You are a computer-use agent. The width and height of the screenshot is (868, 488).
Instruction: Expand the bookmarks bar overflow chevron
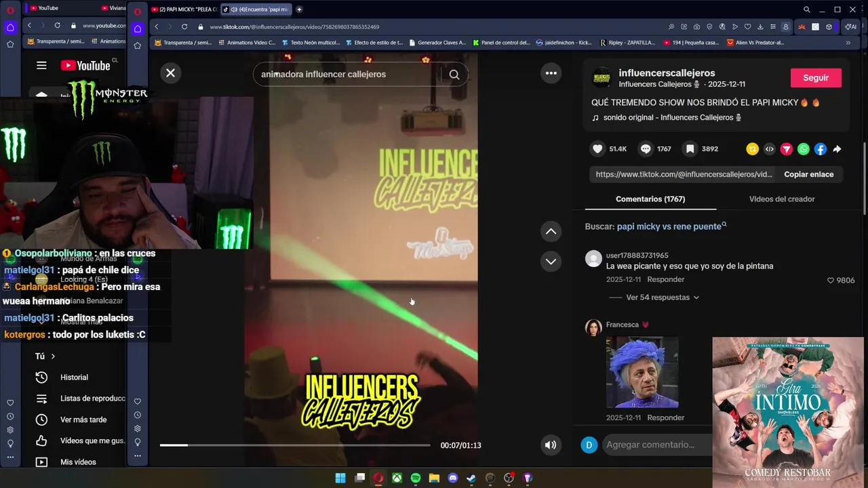(848, 43)
